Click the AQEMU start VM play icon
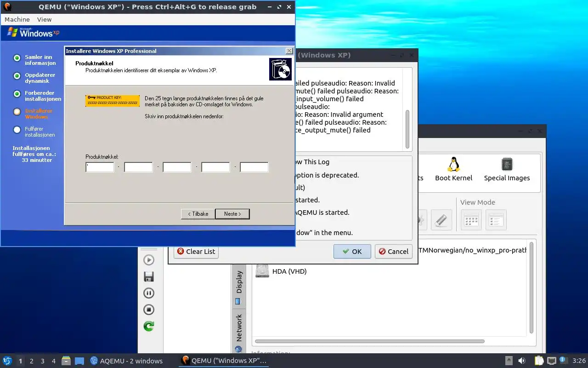 [149, 260]
